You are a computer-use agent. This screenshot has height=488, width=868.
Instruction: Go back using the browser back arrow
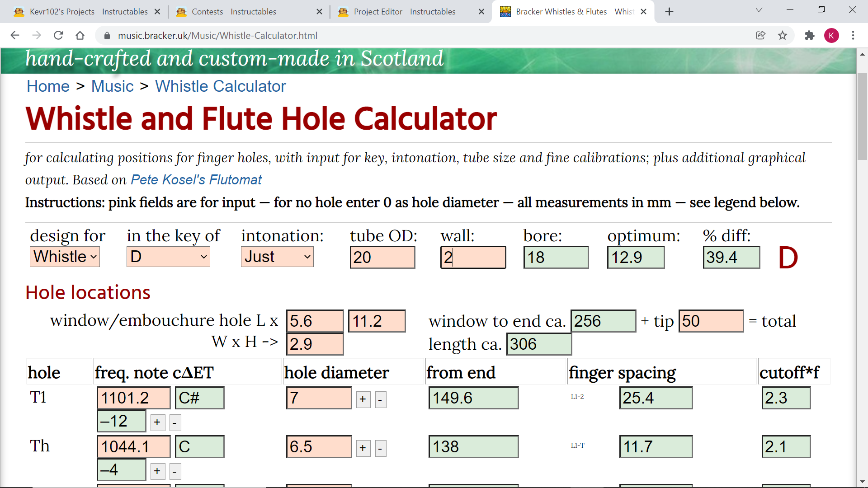click(x=15, y=35)
